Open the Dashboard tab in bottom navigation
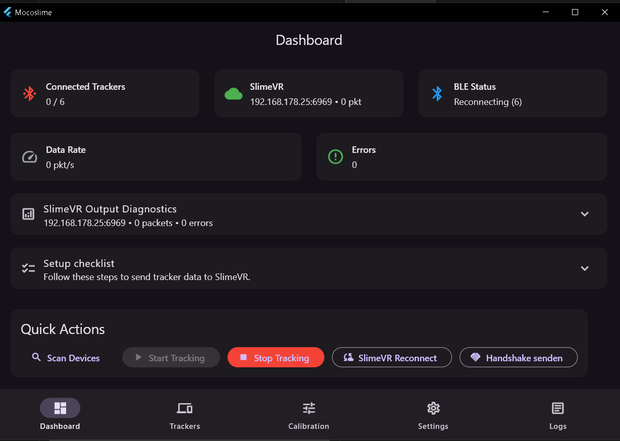The width and height of the screenshot is (620, 441). coord(60,414)
